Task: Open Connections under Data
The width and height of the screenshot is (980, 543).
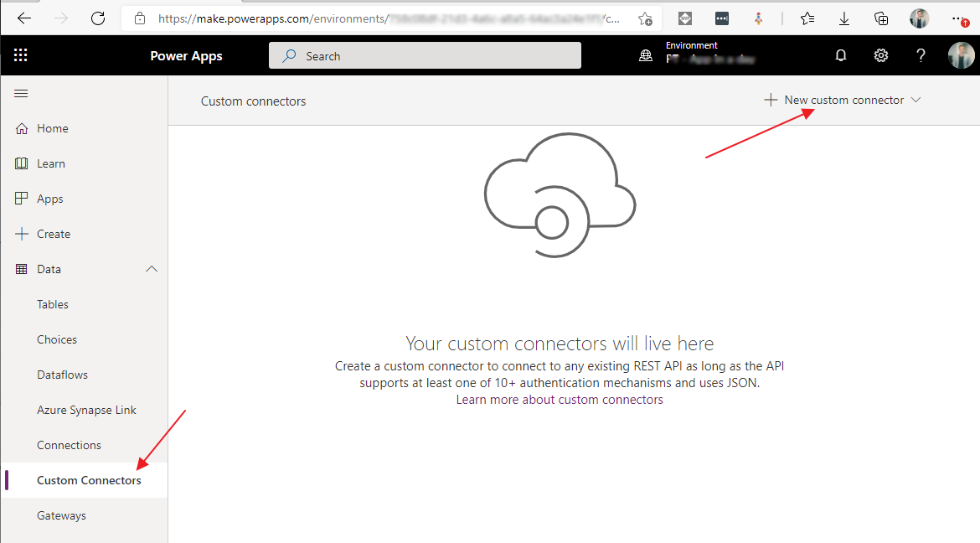Action: point(69,445)
